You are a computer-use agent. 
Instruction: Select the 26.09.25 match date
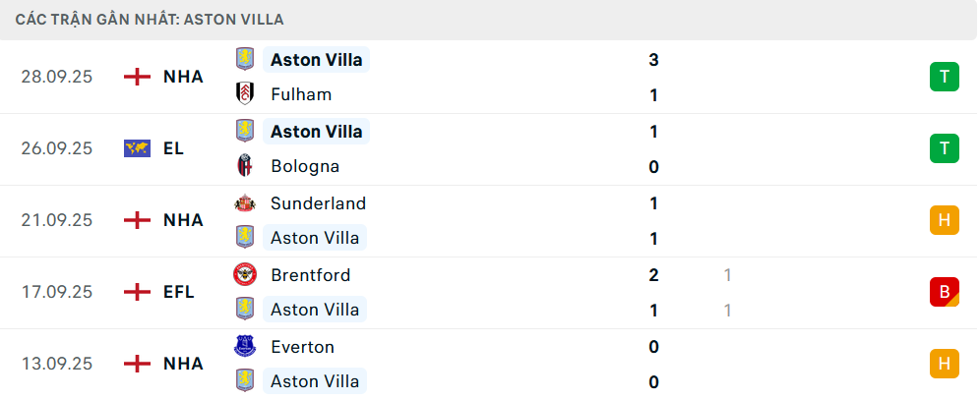coord(56,148)
